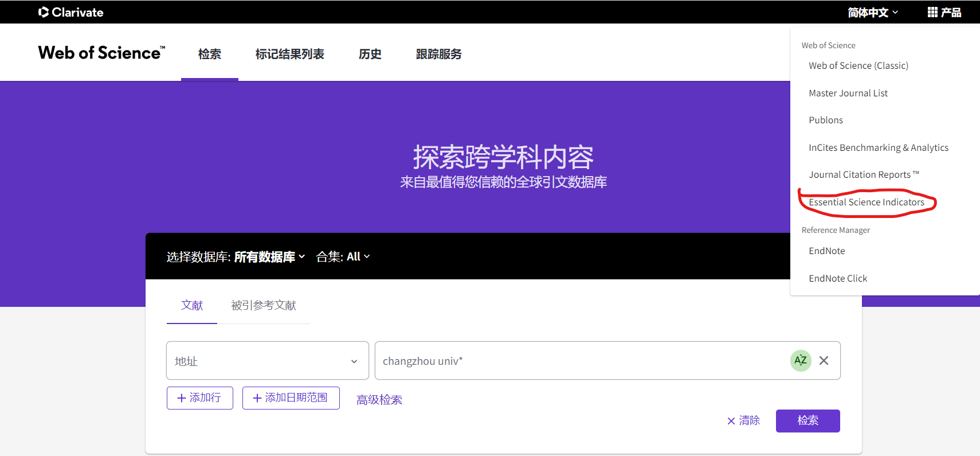Image resolution: width=980 pixels, height=456 pixels.
Task: Open Publons from products menu
Action: (x=826, y=120)
